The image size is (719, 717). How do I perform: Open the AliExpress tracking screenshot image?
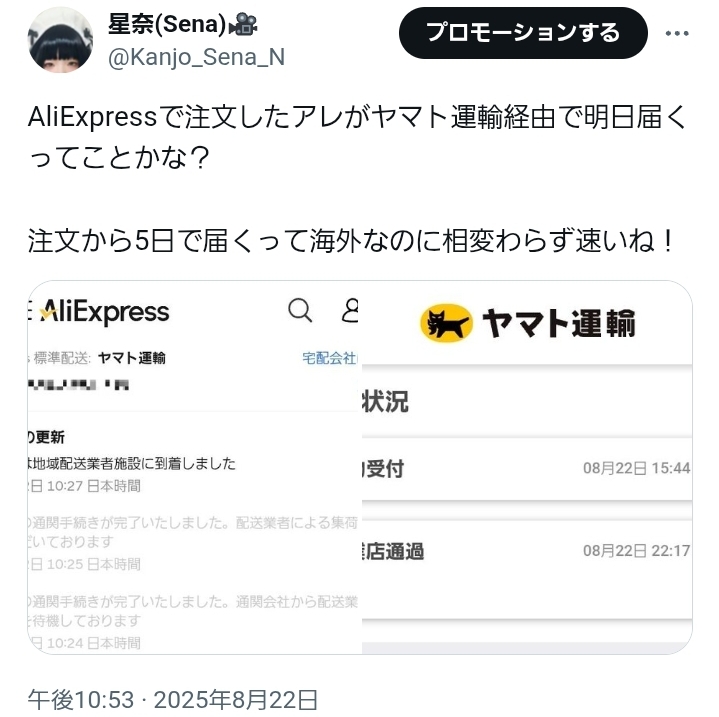point(194,467)
